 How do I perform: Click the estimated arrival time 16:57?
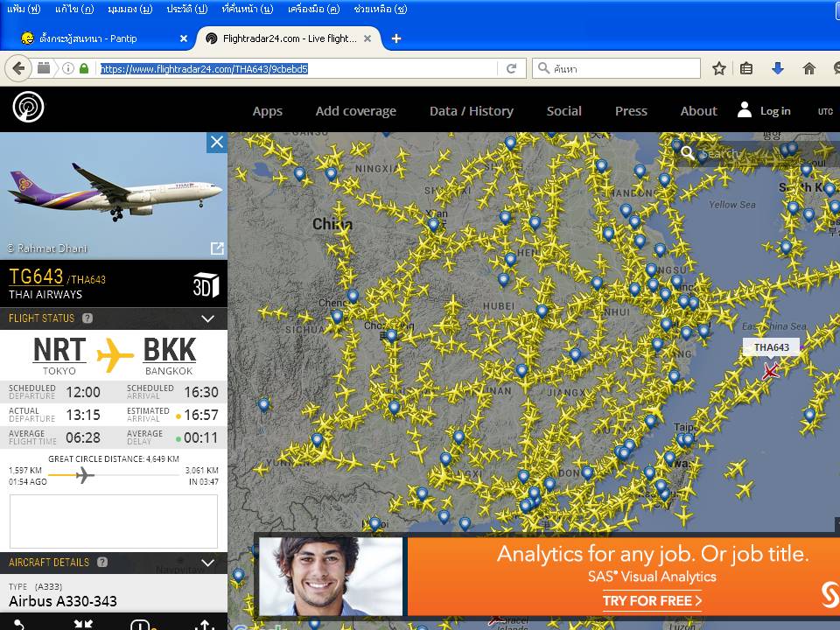201,415
